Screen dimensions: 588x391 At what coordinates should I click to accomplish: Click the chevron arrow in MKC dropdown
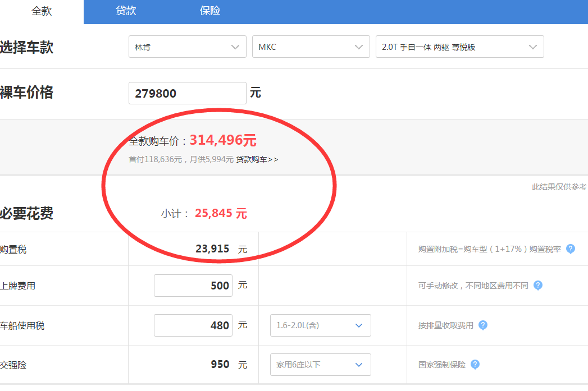tap(359, 47)
